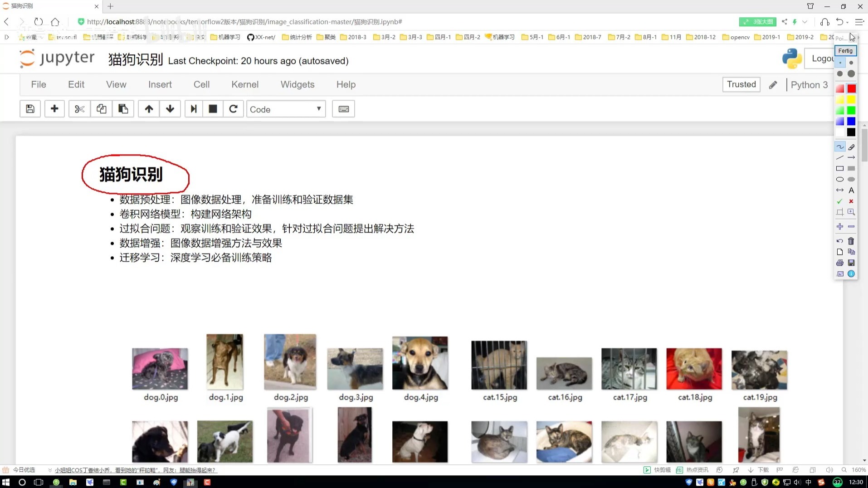This screenshot has width=868, height=488.
Task: Open the opencv bookmark folder
Action: click(736, 37)
